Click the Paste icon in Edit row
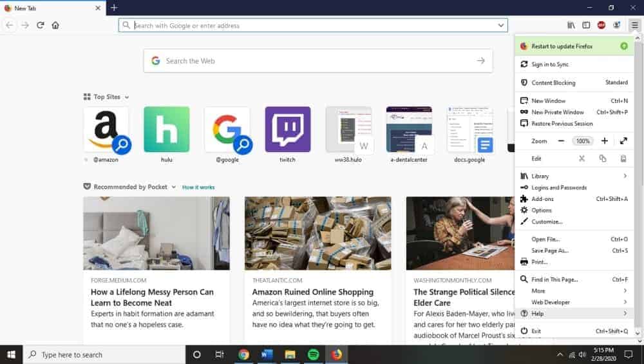The width and height of the screenshot is (644, 364). point(623,158)
